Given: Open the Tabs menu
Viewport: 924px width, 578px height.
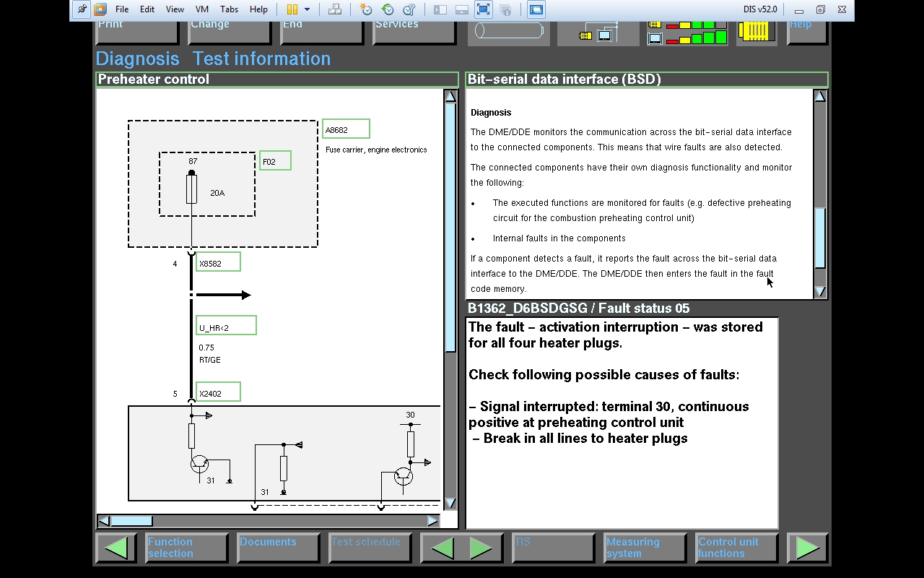Looking at the screenshot, I should 229,9.
